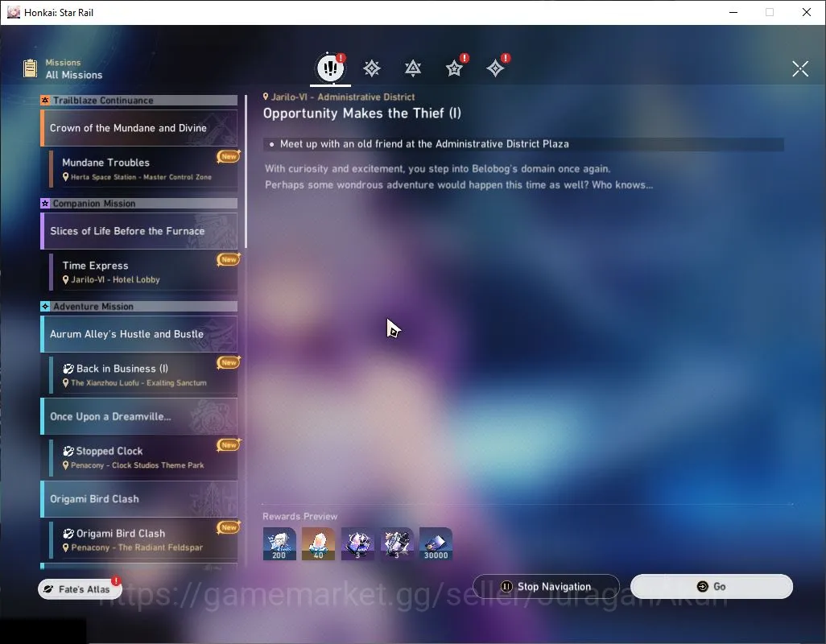View the 200 Trailblaze EXP reward thumbnail
Viewport: 826px width, 644px height.
(x=279, y=544)
